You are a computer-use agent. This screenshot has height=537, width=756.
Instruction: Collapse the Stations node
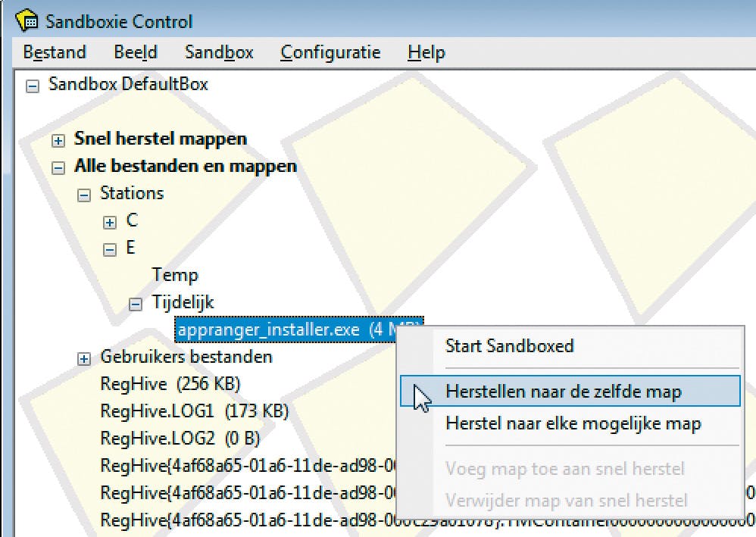[84, 195]
